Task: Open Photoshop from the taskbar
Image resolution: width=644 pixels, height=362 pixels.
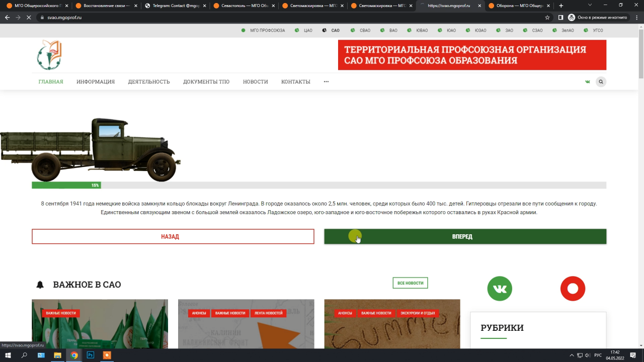Action: click(x=91, y=355)
